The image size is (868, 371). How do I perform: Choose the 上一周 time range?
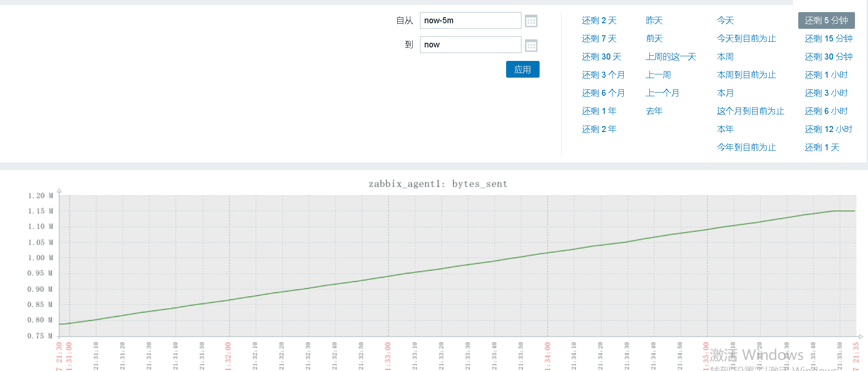coord(658,75)
